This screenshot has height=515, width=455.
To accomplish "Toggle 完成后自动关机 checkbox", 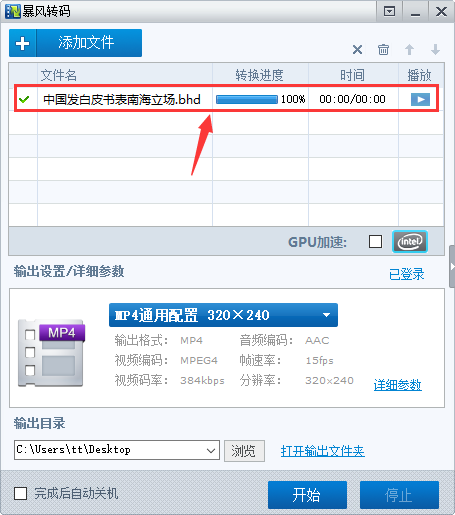I will (21, 493).
